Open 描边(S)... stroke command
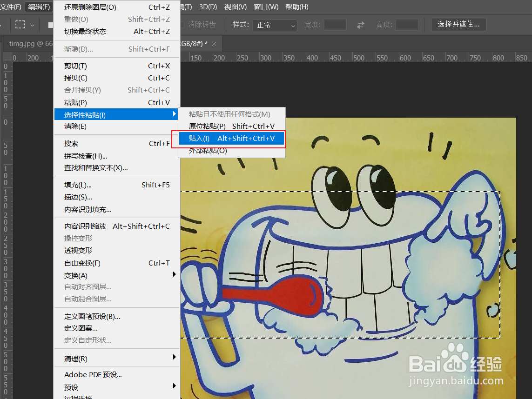The image size is (532, 399). [117, 197]
